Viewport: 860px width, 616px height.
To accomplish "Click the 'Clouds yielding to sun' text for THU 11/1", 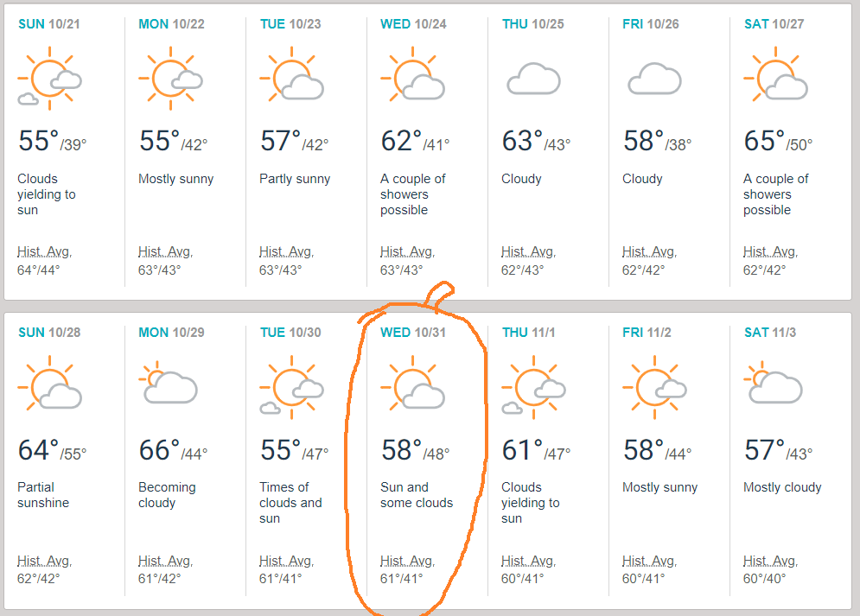I will coord(530,503).
